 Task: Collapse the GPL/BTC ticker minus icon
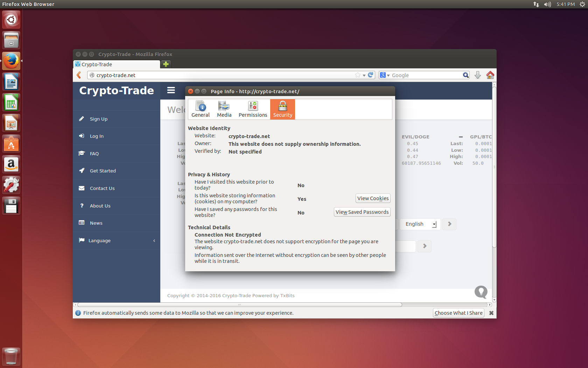[461, 137]
